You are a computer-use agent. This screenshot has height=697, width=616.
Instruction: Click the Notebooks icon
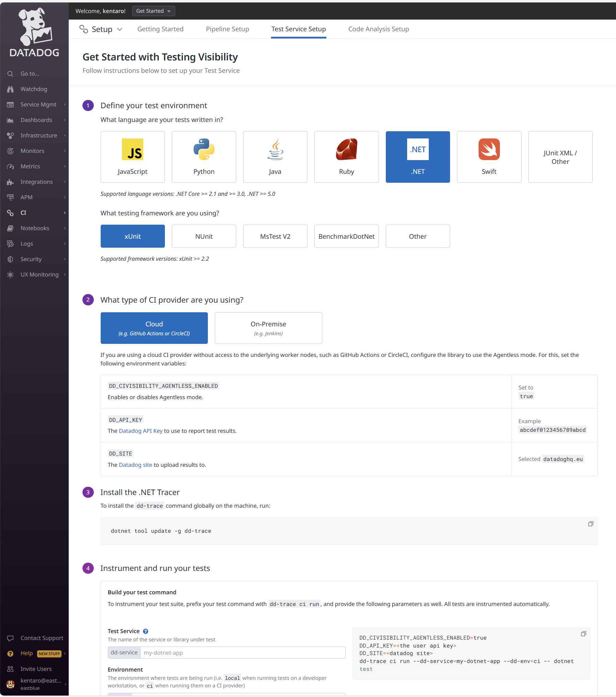coord(10,228)
